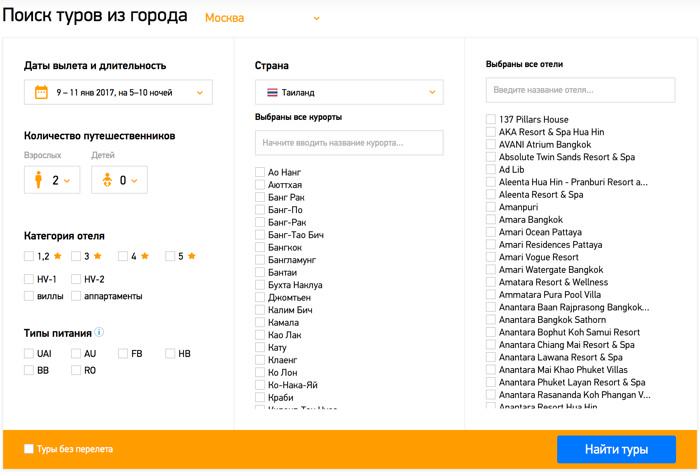The width and height of the screenshot is (700, 472).
Task: Select Anantara Bophut Koh Samui Resort
Action: coord(491,332)
